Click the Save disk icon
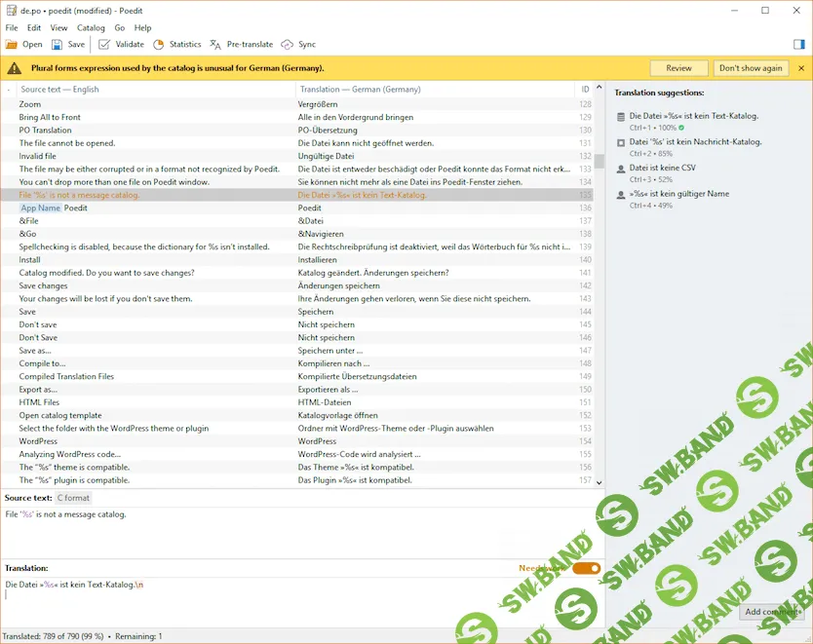This screenshot has height=644, width=813. click(x=58, y=45)
